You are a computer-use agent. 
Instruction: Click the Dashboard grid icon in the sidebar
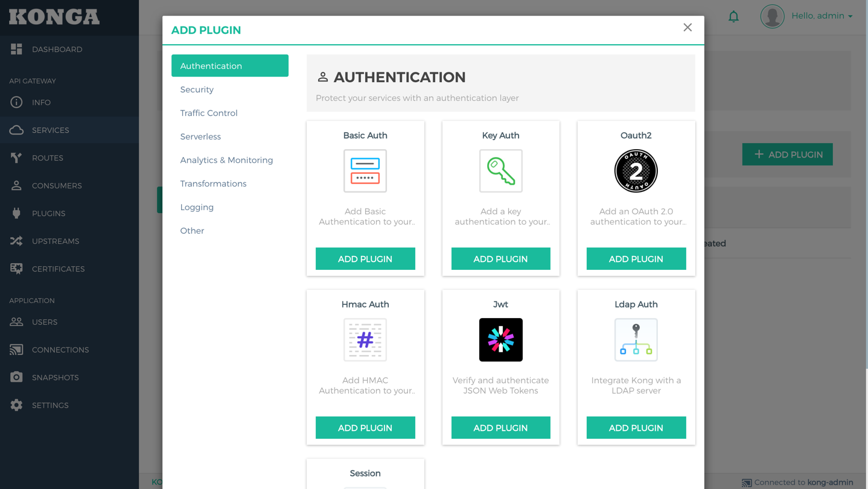click(16, 50)
